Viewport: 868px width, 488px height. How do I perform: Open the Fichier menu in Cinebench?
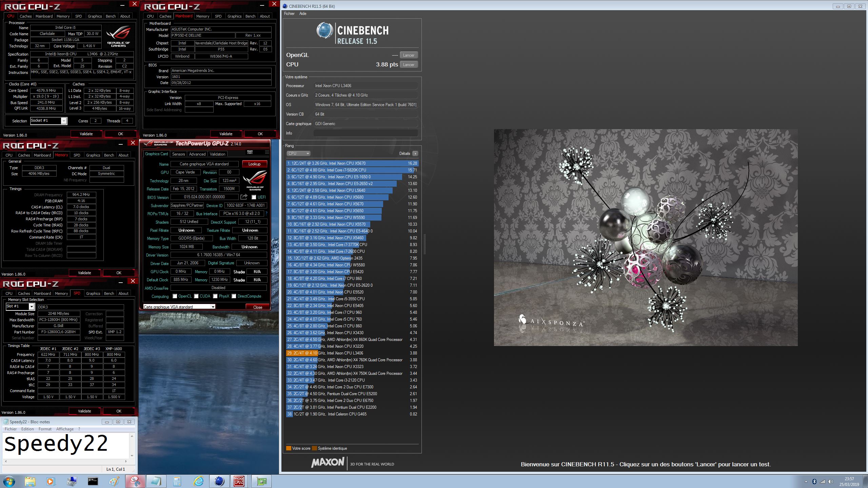(289, 14)
